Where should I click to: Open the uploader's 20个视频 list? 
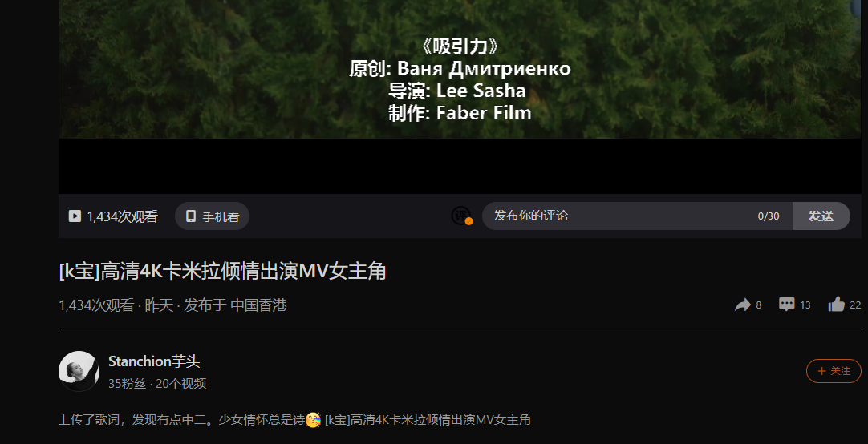[x=181, y=384]
